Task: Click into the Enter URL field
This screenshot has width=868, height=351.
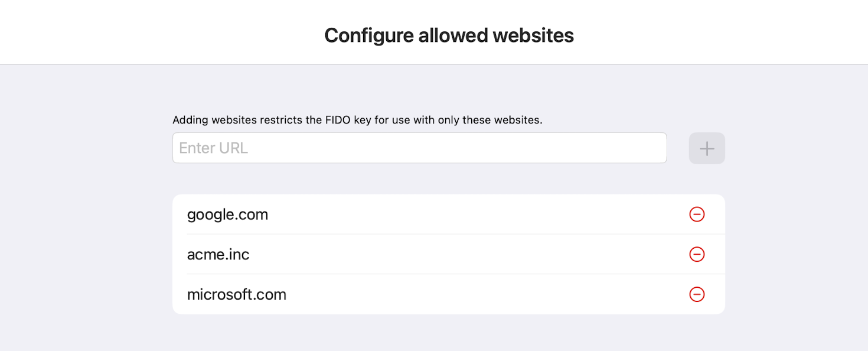Action: tap(419, 148)
